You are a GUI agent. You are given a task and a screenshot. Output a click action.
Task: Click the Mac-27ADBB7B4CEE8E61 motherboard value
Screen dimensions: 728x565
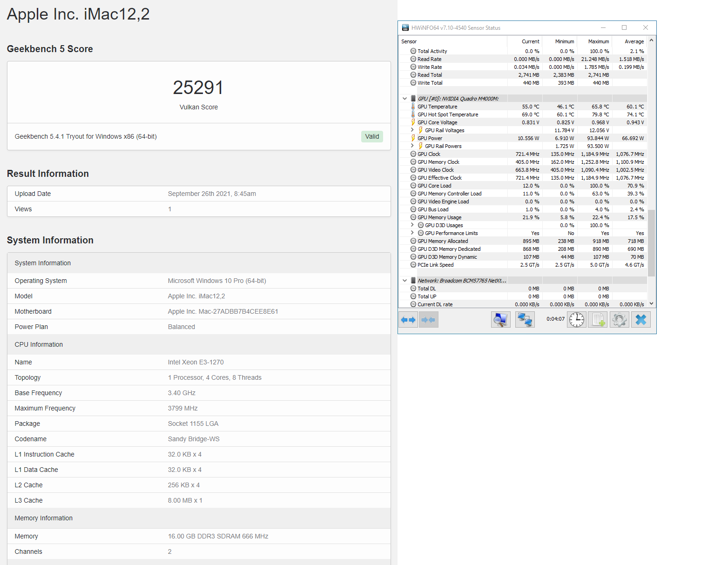coord(223,311)
